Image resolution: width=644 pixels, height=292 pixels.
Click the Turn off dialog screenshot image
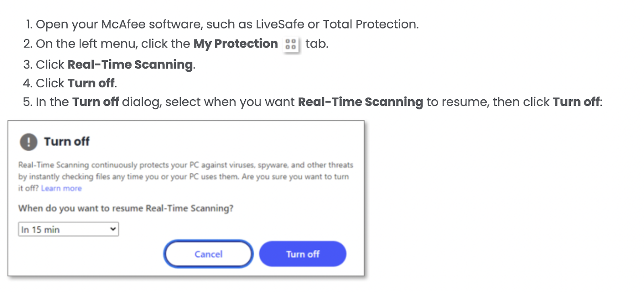[186, 198]
